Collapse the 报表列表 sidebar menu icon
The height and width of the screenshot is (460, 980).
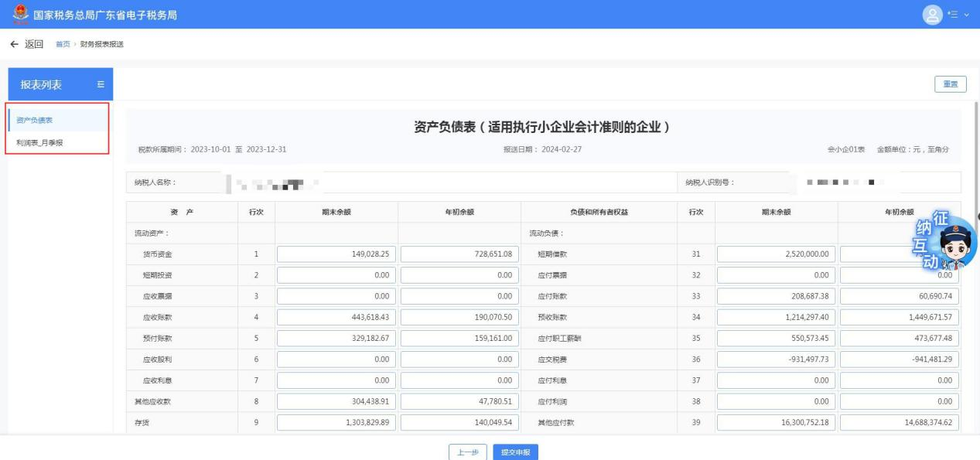(100, 85)
